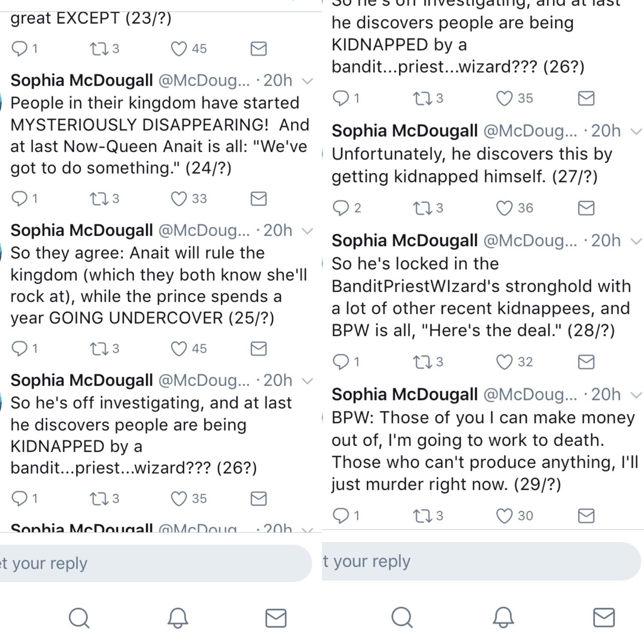Share the (24/?) tweet via direct message

(x=259, y=199)
